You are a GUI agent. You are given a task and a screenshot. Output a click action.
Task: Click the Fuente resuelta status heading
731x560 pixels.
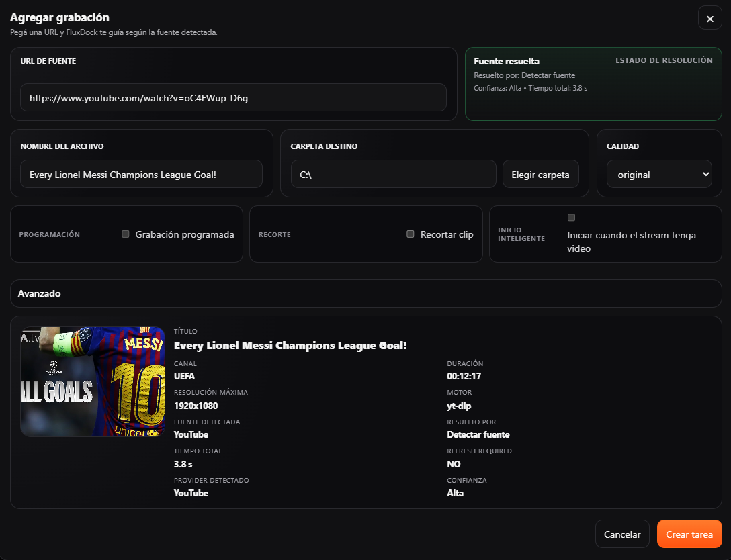(507, 61)
